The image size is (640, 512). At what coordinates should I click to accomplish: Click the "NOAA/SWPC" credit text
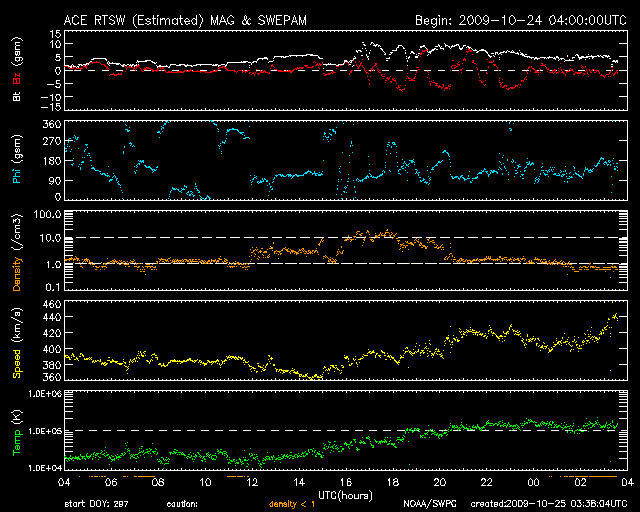430,504
